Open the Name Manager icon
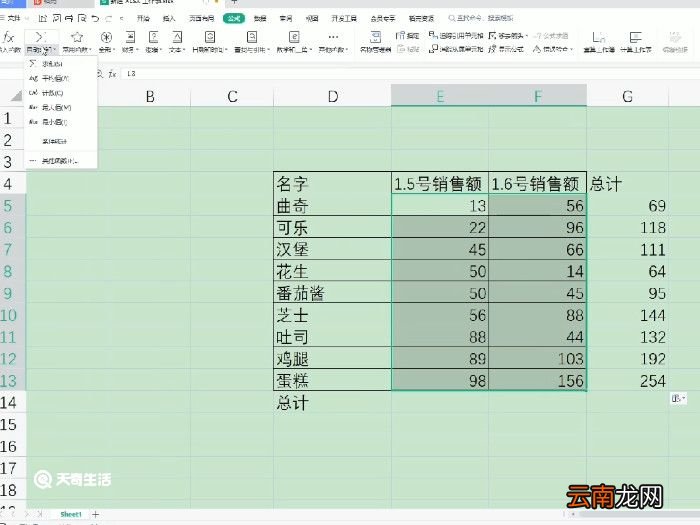The image size is (700, 525). point(375,37)
